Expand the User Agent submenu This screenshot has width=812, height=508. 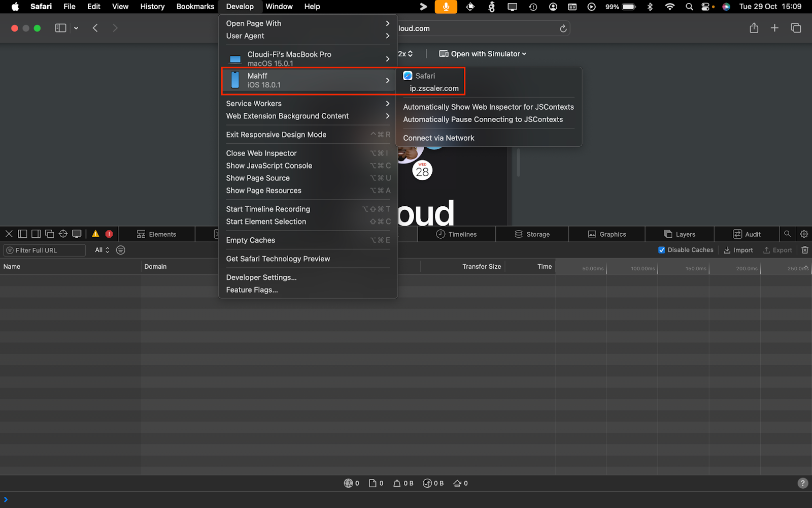coord(308,36)
